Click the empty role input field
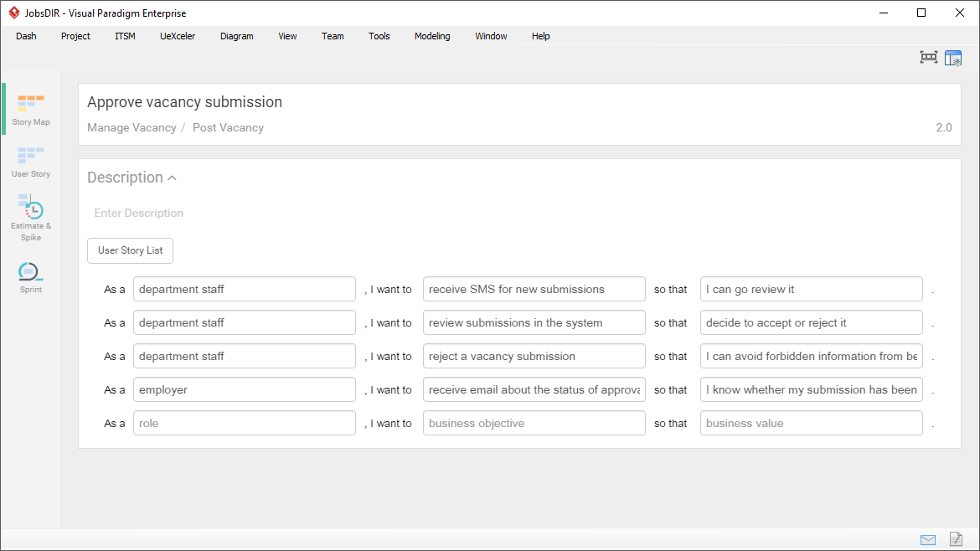The height and width of the screenshot is (551, 980). [244, 423]
